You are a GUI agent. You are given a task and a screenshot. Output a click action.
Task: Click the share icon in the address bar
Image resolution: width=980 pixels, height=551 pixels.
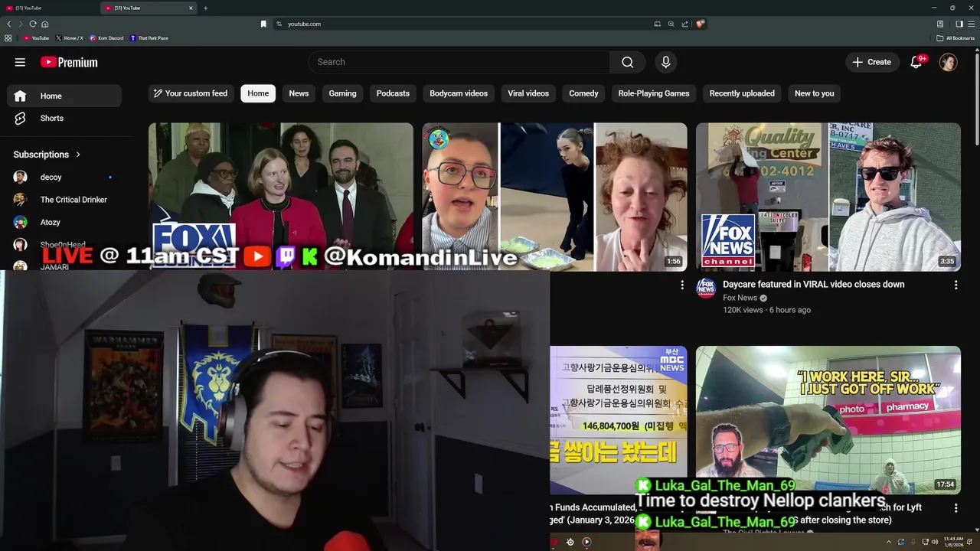pos(684,24)
